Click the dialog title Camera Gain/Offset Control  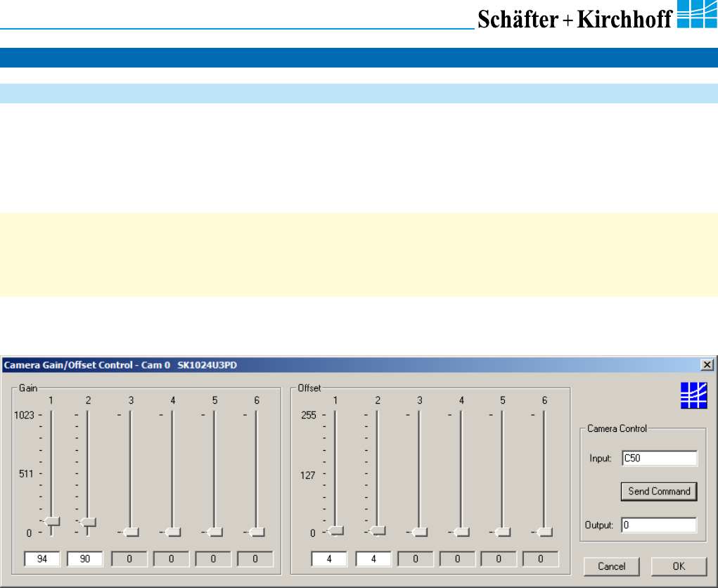[120, 365]
